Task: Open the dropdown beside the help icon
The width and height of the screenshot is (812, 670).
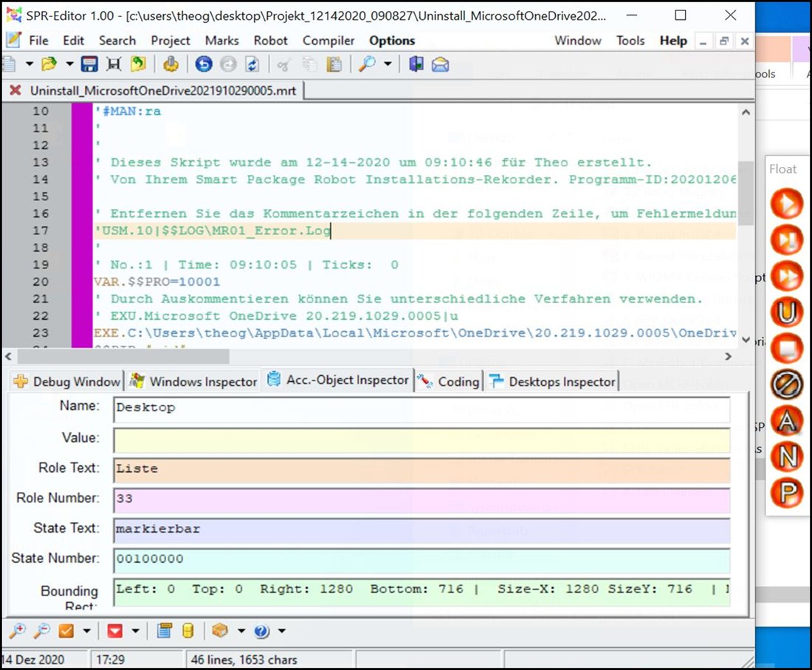Action: (281, 630)
